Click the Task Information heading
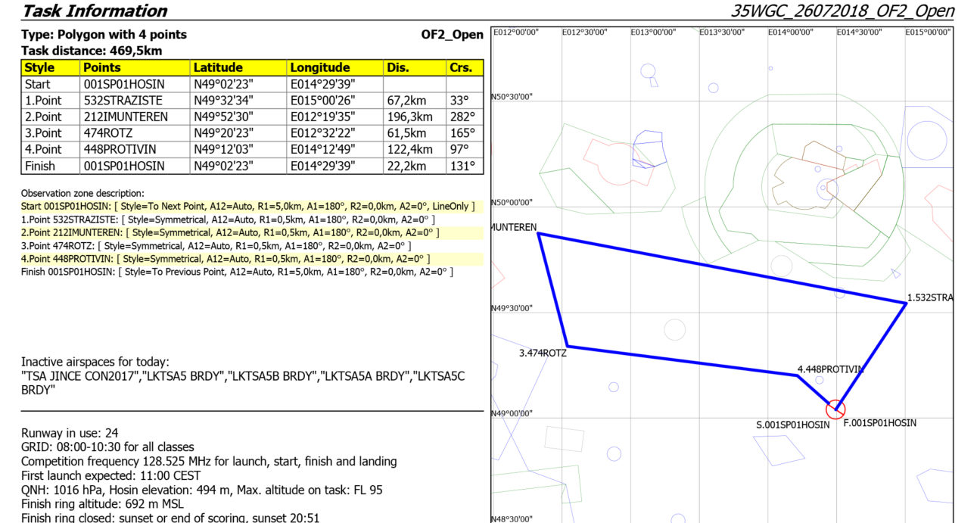Screen dimensions: 980x523 pos(95,11)
